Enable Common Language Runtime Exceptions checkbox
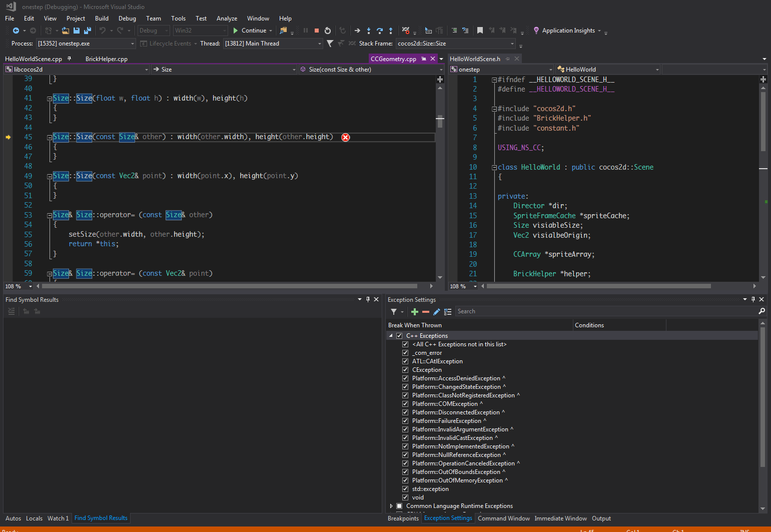This screenshot has height=532, width=771. coord(399,506)
